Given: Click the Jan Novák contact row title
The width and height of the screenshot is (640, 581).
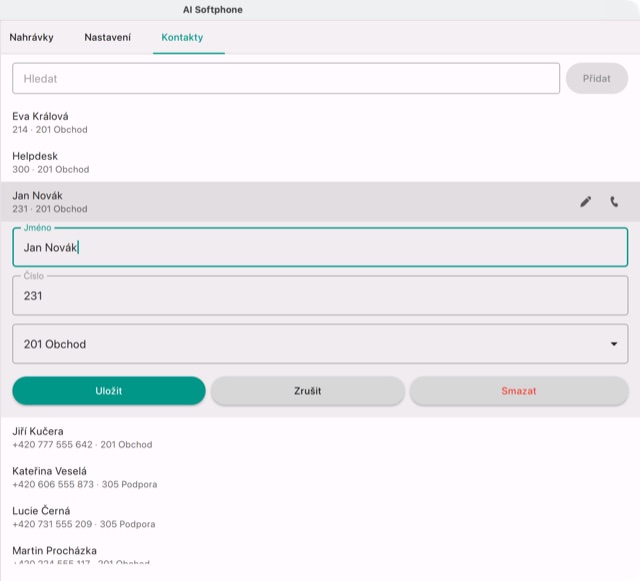Looking at the screenshot, I should pos(37,196).
